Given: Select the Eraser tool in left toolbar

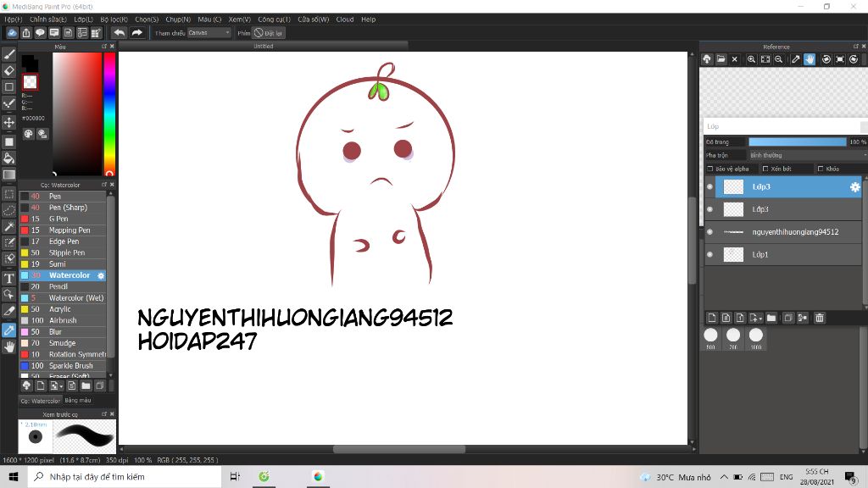Looking at the screenshot, I should 8,70.
